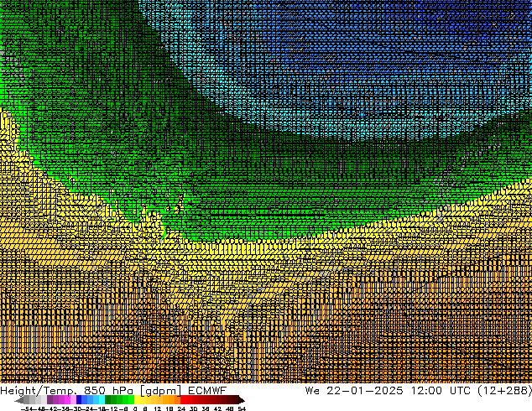Viewport: 532px width, 411px height.
Task: Click the bright red swatch above the 24 label
Action: [x=184, y=399]
